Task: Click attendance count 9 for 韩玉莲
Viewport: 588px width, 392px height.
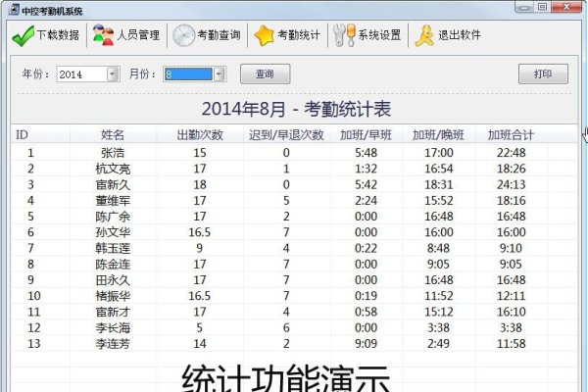Action: click(200, 248)
